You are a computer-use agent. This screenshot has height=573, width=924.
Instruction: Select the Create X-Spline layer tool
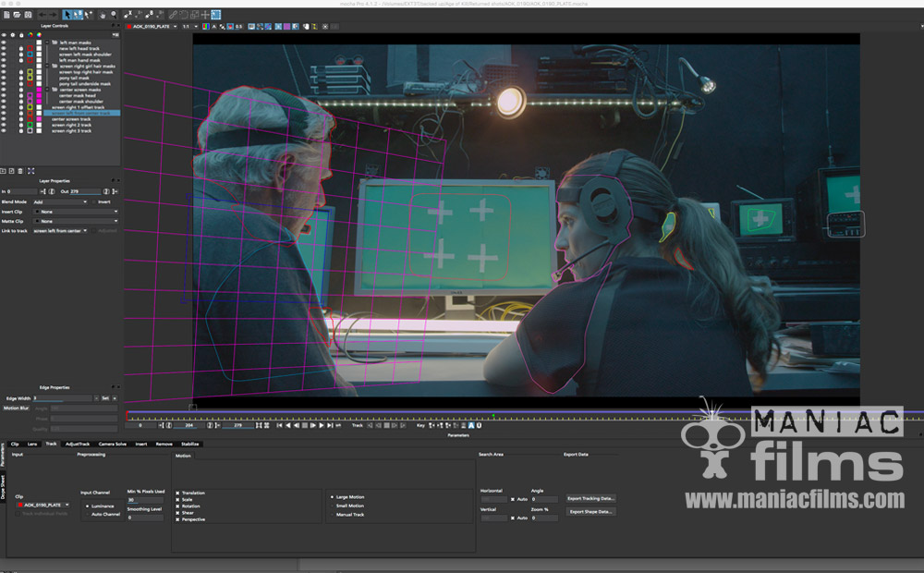[x=128, y=15]
